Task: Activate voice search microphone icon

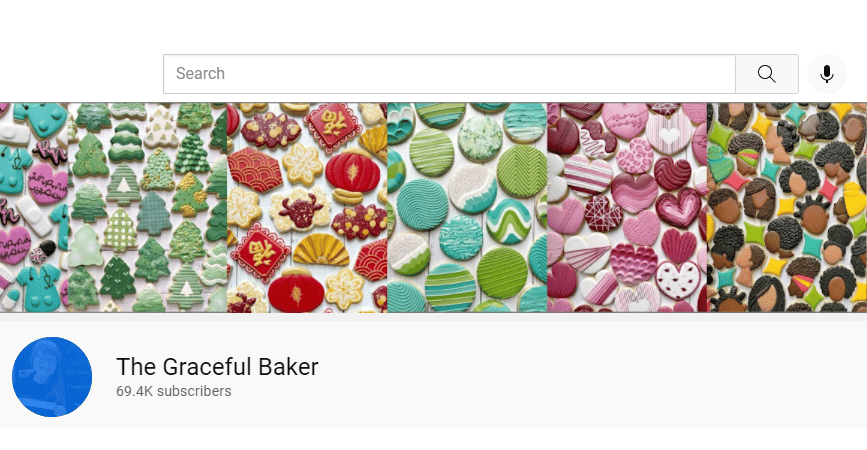Action: coord(827,74)
